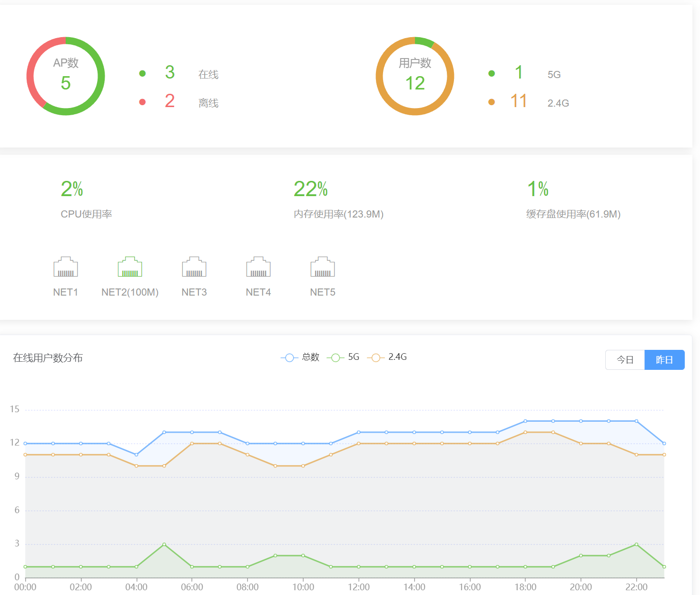This screenshot has width=700, height=595.
Task: Click the 离线 label
Action: click(208, 103)
